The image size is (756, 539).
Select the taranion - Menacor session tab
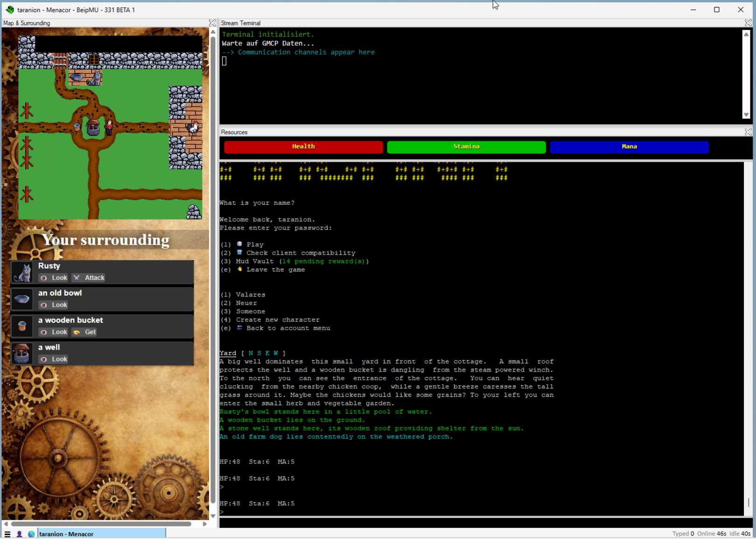pyautogui.click(x=101, y=534)
